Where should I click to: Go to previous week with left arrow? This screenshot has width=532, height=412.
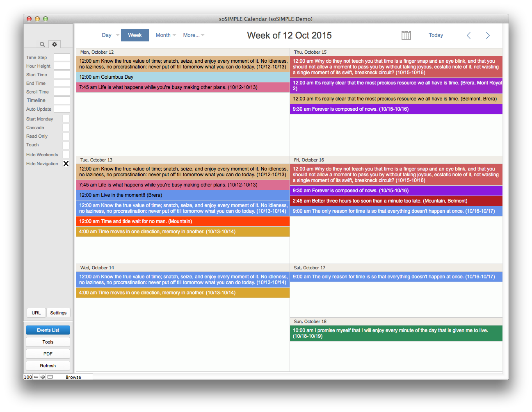(468, 36)
